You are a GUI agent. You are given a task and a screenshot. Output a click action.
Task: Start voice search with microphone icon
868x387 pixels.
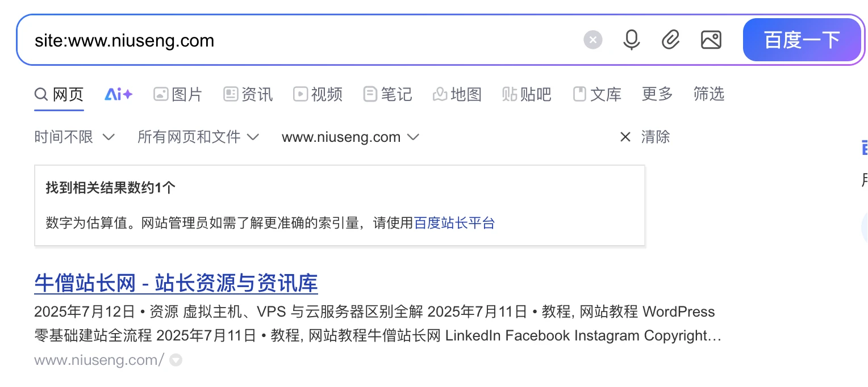[631, 40]
